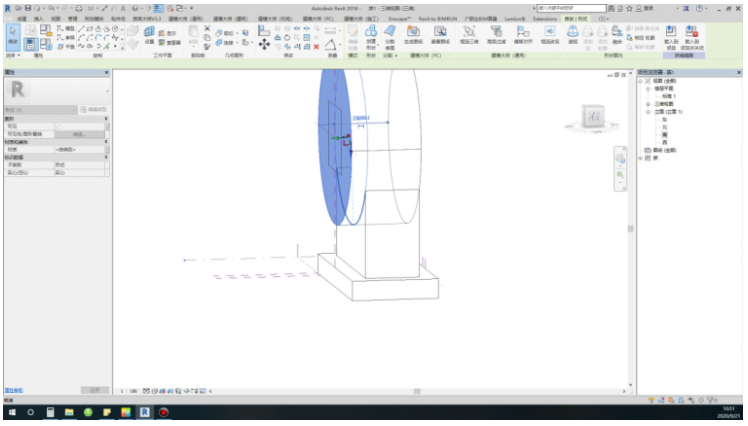Click the view scale 1:100 control
The height and width of the screenshot is (426, 748).
pos(128,391)
